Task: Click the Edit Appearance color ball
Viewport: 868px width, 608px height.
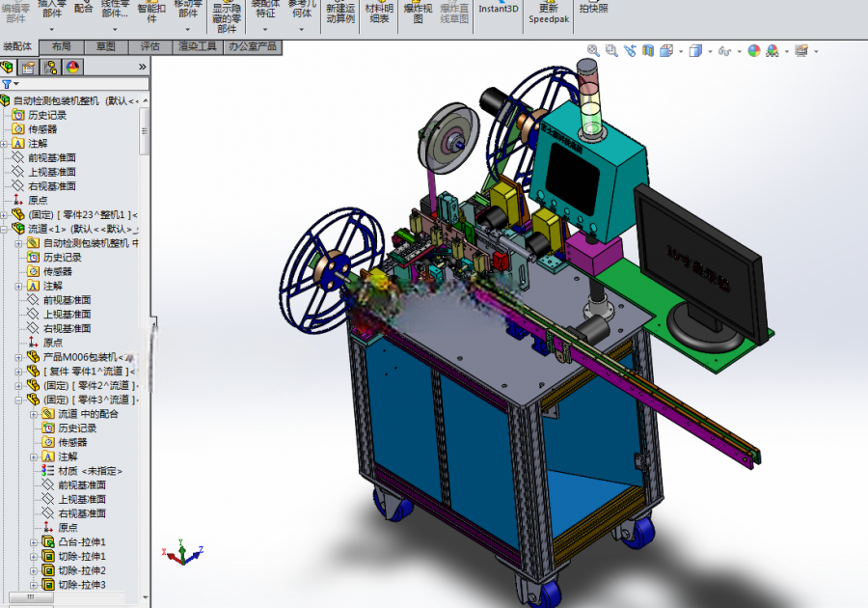Action: tap(754, 51)
